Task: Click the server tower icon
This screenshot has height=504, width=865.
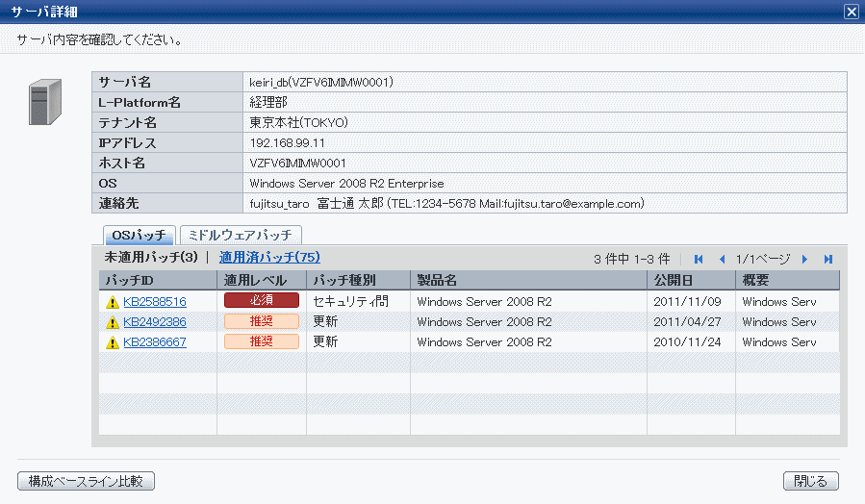Action: point(45,102)
